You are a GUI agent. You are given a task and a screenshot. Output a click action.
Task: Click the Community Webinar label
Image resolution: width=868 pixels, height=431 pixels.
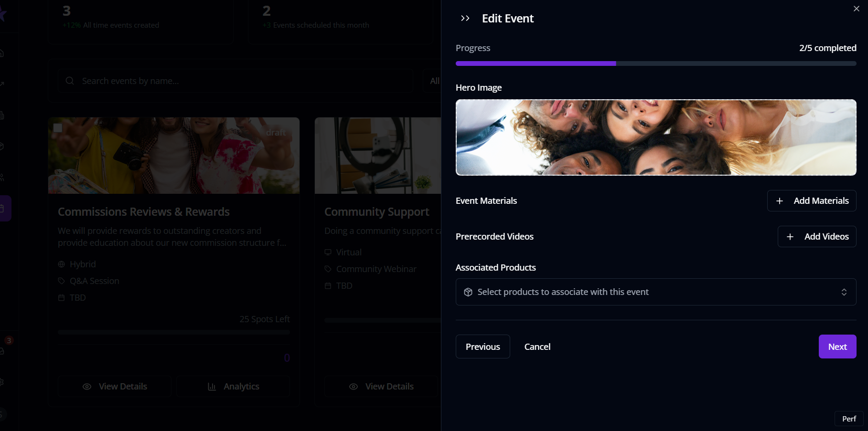(376, 269)
